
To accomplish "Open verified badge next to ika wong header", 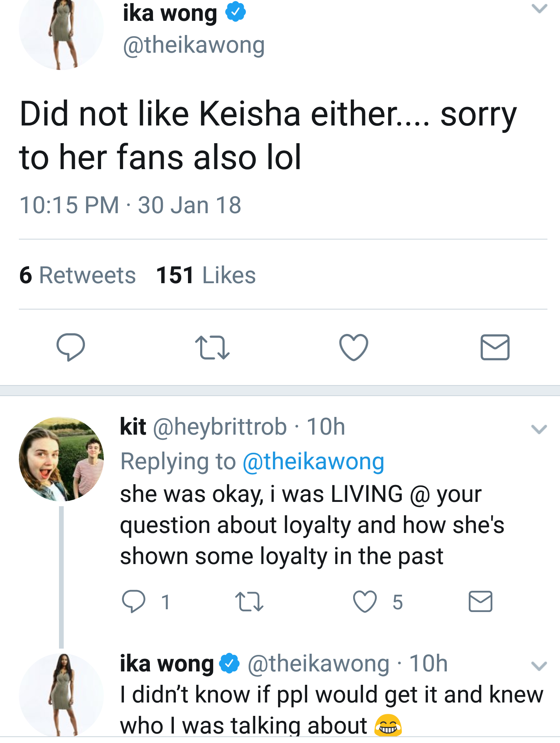I will click(x=236, y=12).
